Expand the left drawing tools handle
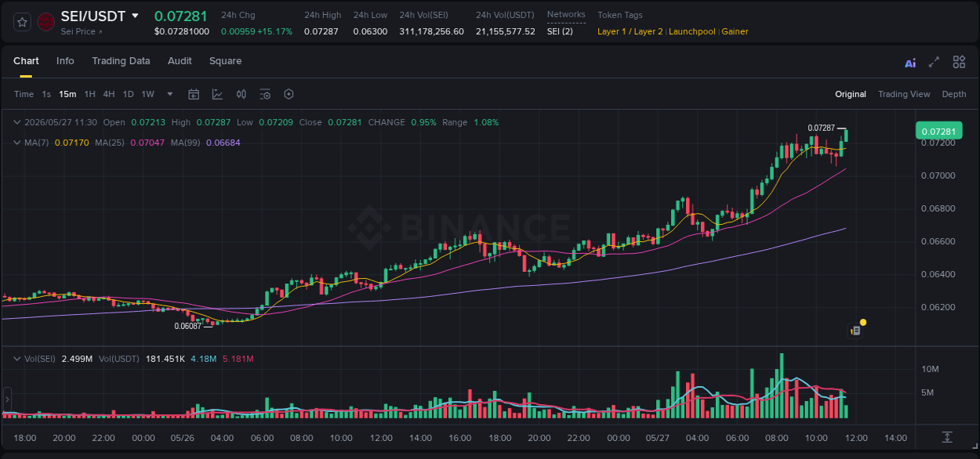Screen dimensions: 980x459 pos(6,399)
